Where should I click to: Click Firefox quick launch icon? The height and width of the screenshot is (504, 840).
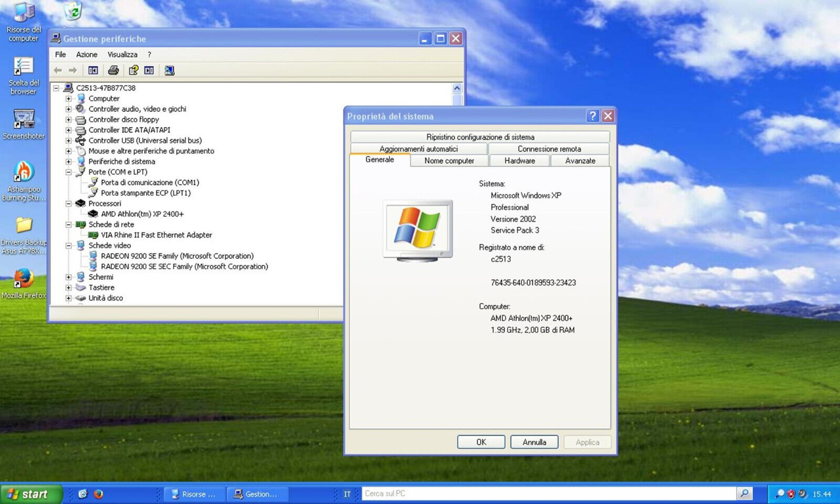click(x=98, y=494)
